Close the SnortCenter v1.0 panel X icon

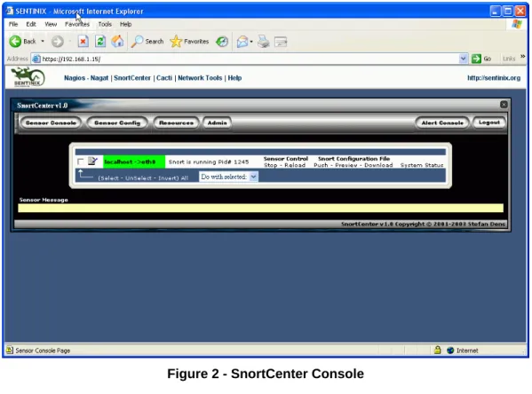point(504,105)
